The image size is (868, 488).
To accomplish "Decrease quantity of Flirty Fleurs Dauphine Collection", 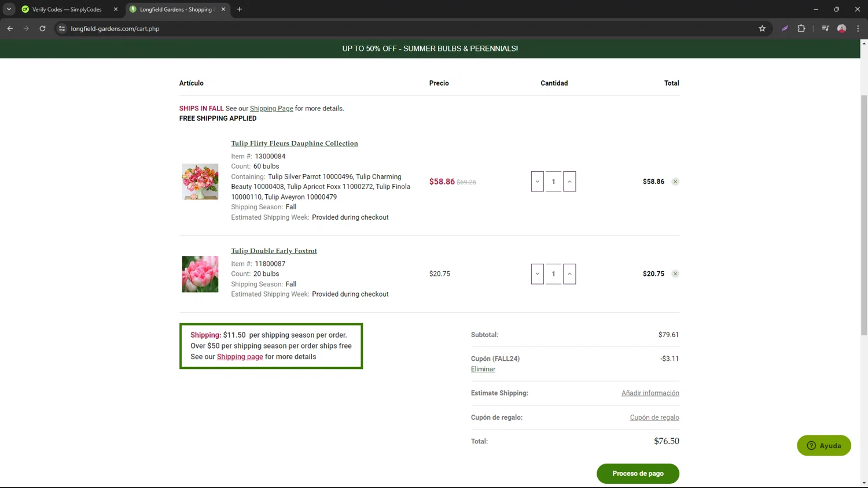I will [x=538, y=182].
